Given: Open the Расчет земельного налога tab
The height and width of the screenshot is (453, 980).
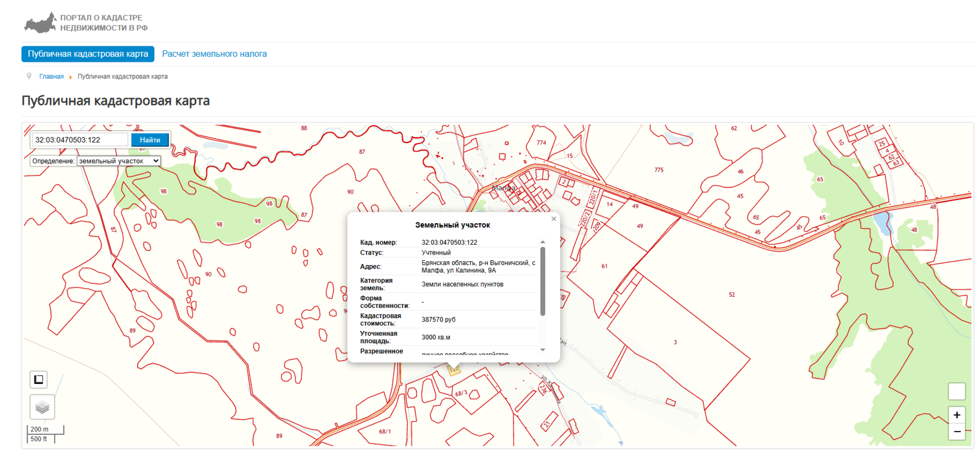Looking at the screenshot, I should [x=214, y=54].
